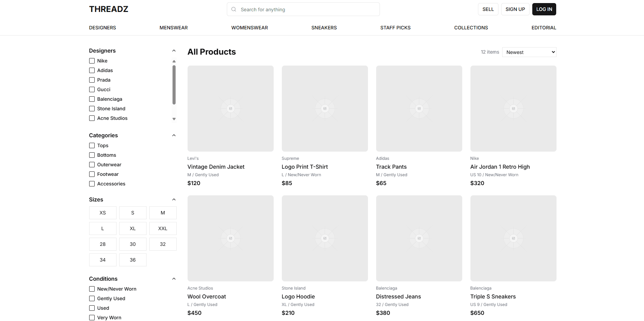Check the Footwear category checkbox
This screenshot has height=321, width=644.
click(x=92, y=174)
